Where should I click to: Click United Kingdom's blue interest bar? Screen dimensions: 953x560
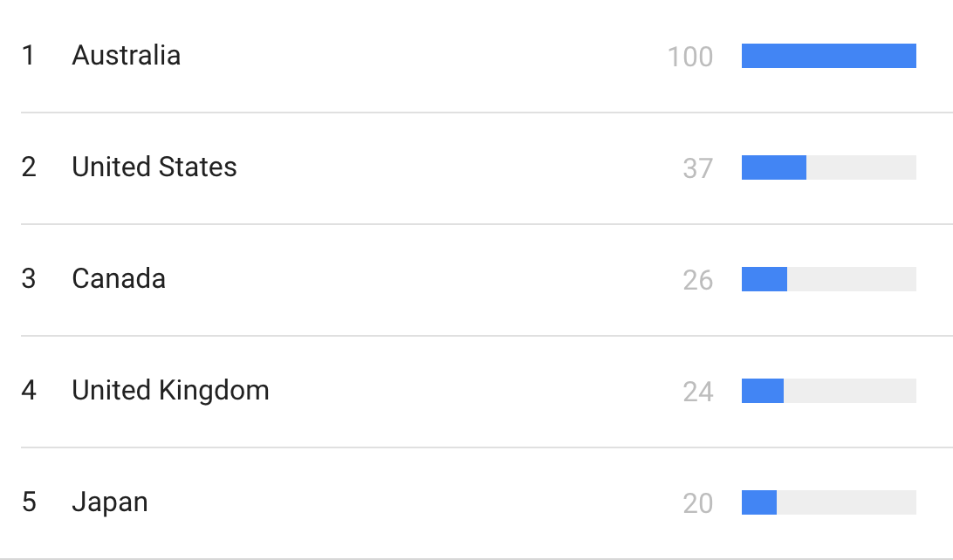point(762,391)
